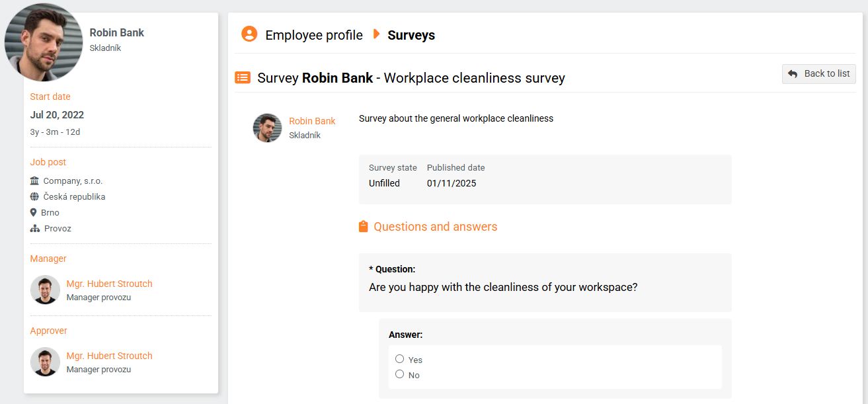Select the Yes radio button
The image size is (868, 404).
(399, 359)
